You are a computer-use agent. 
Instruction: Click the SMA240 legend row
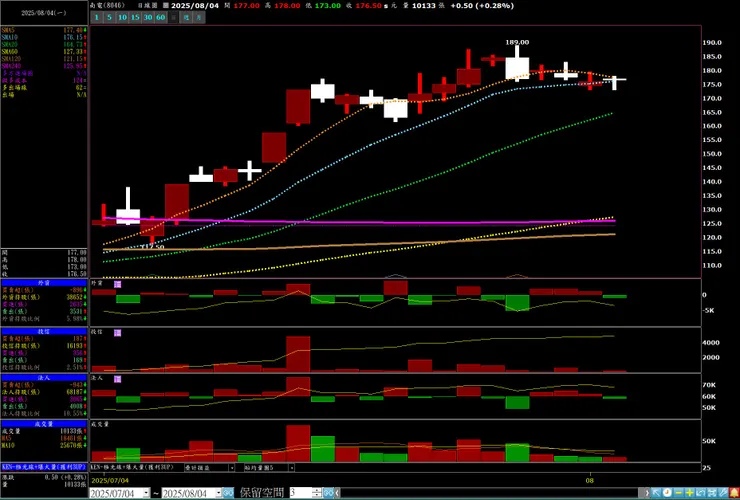44,66
